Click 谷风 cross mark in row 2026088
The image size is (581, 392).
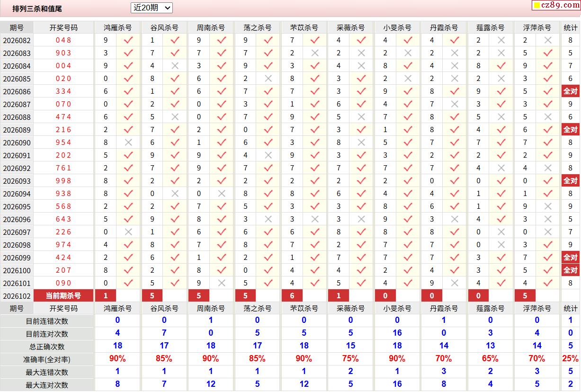point(175,117)
